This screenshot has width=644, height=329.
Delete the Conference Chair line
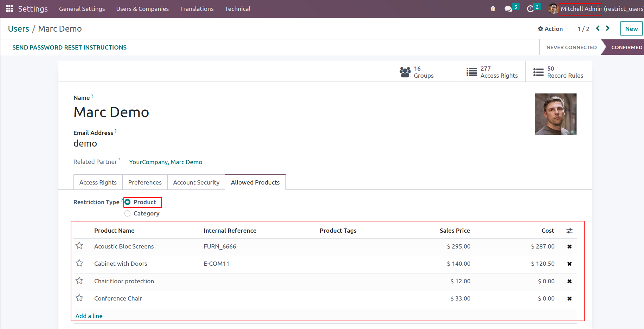click(569, 299)
